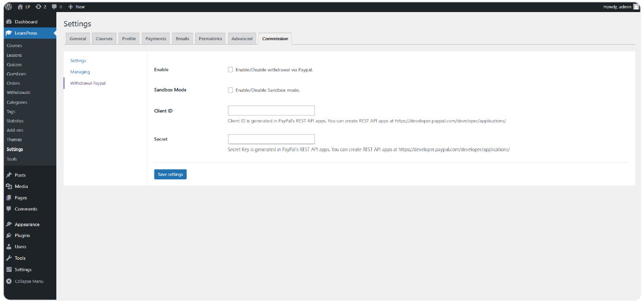This screenshot has height=302, width=644.
Task: Click the comments bubble icon in admin bar
Action: pos(55,7)
